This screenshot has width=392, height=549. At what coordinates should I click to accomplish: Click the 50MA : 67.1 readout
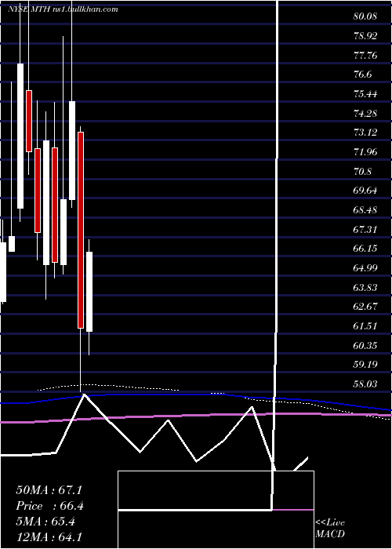pos(49,490)
